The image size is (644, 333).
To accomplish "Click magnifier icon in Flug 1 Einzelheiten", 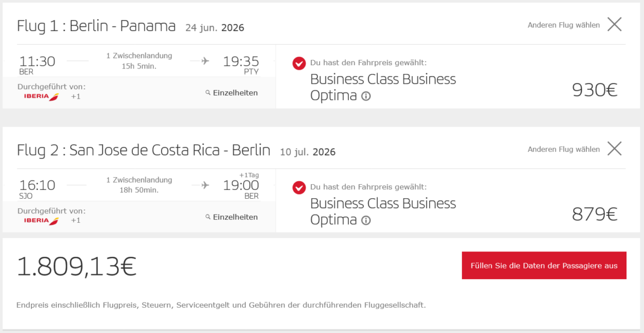I will point(208,93).
